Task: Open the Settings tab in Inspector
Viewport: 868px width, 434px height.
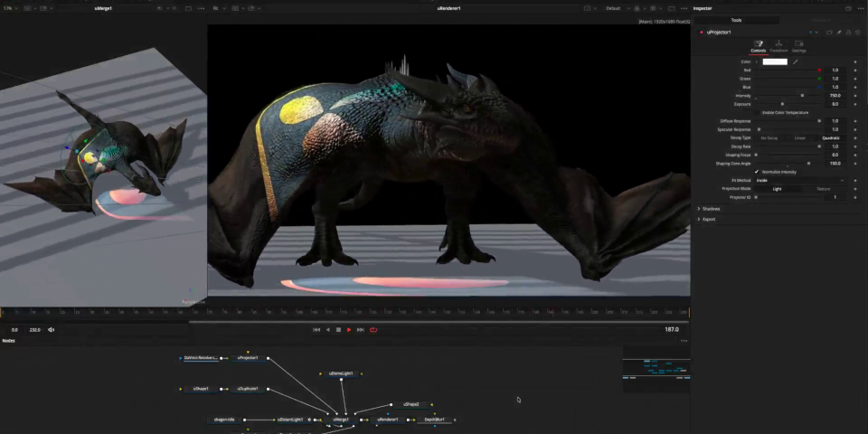Action: [799, 46]
